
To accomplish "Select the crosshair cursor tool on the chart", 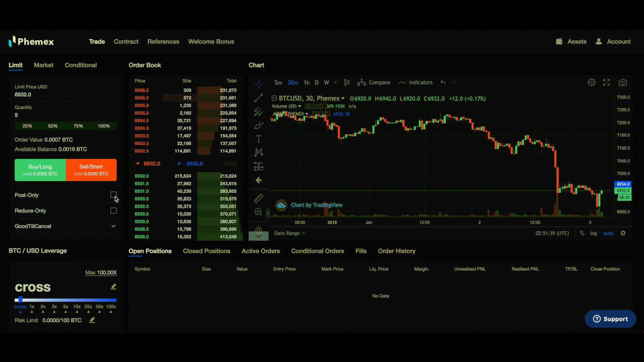I will (258, 84).
